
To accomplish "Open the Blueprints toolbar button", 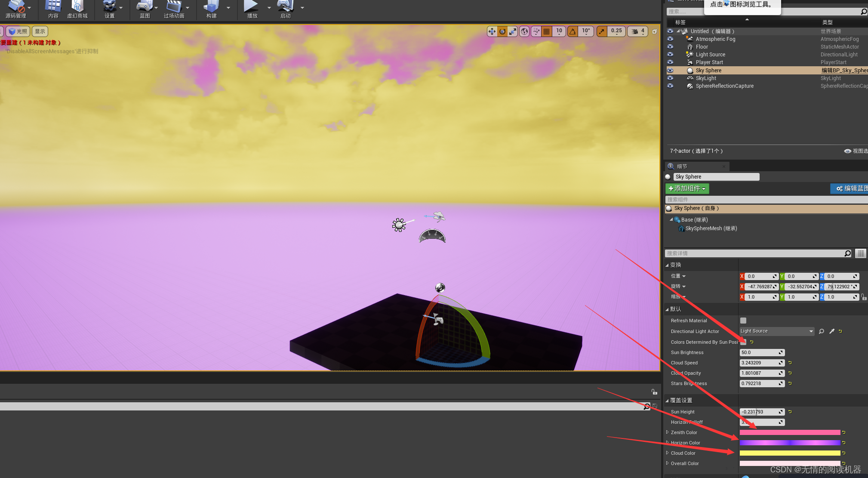I will tap(145, 9).
